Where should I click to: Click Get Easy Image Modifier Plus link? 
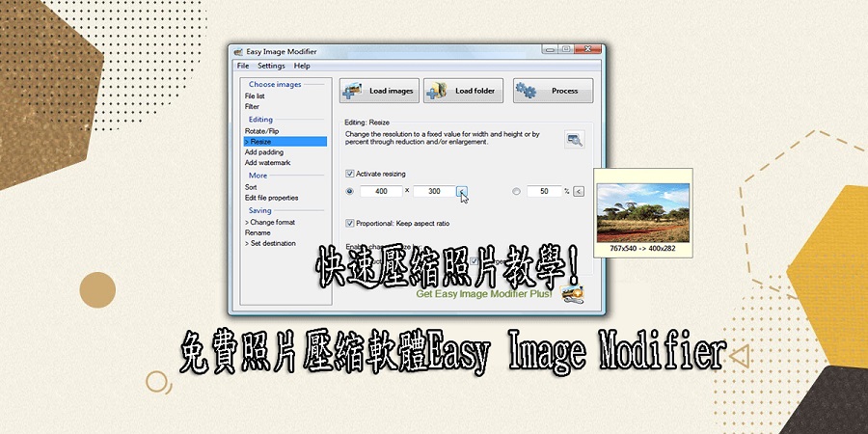[x=484, y=294]
